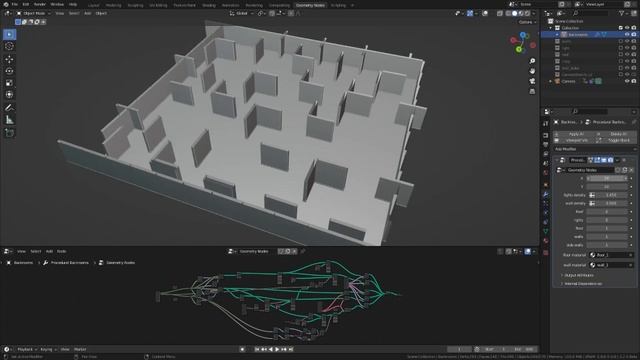This screenshot has height=360, width=640.
Task: Open the Global transform orientation dropdown
Action: [x=242, y=13]
